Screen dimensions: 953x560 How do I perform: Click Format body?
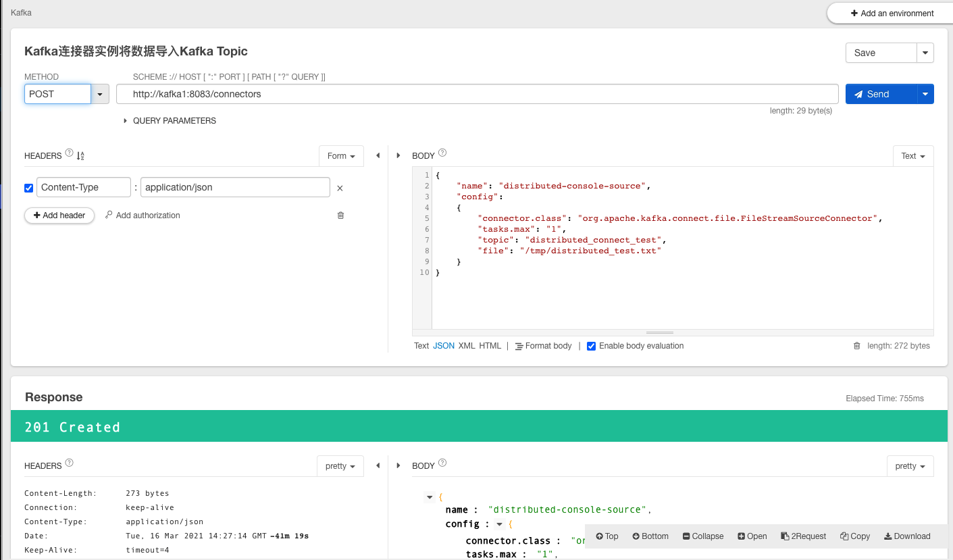click(543, 346)
